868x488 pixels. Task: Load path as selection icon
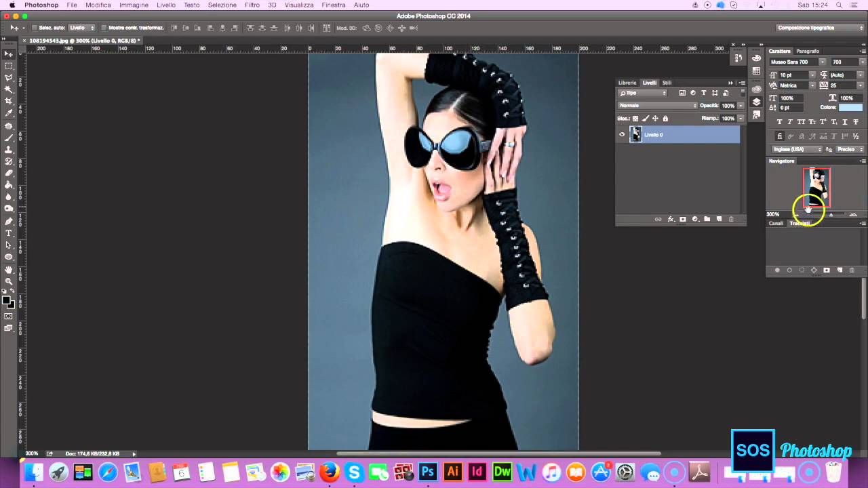click(x=802, y=270)
